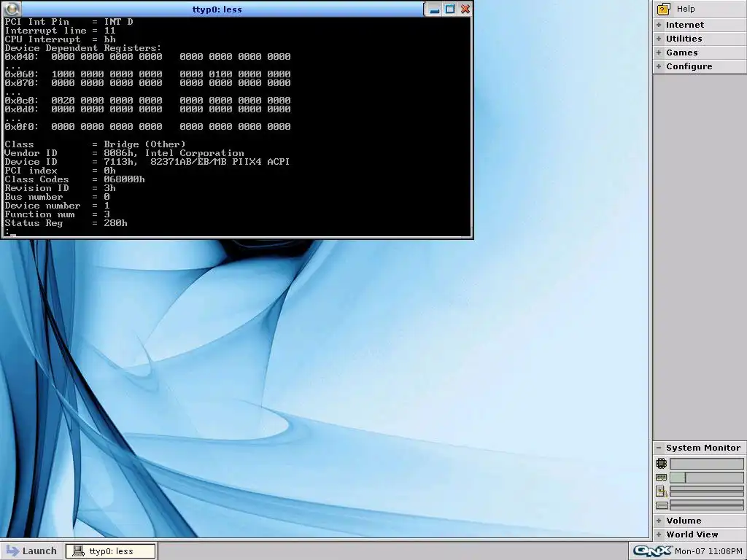747x560 pixels.
Task: Open the Launch menu
Action: (x=31, y=551)
